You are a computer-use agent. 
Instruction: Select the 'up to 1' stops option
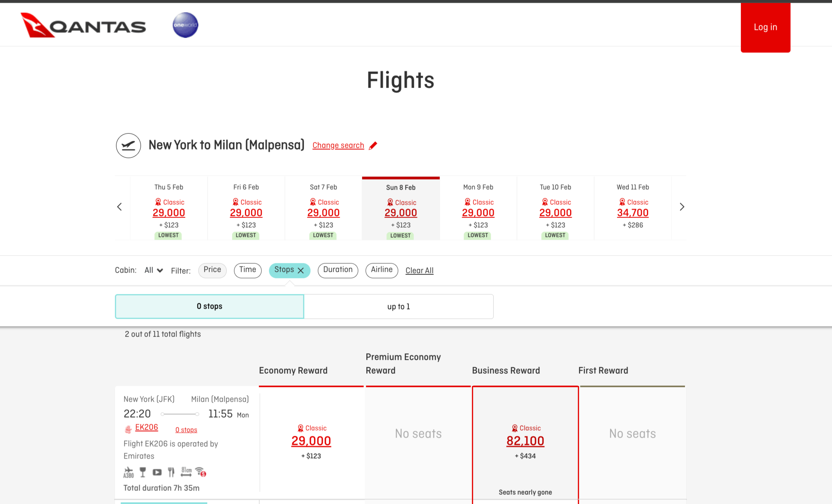(x=399, y=306)
